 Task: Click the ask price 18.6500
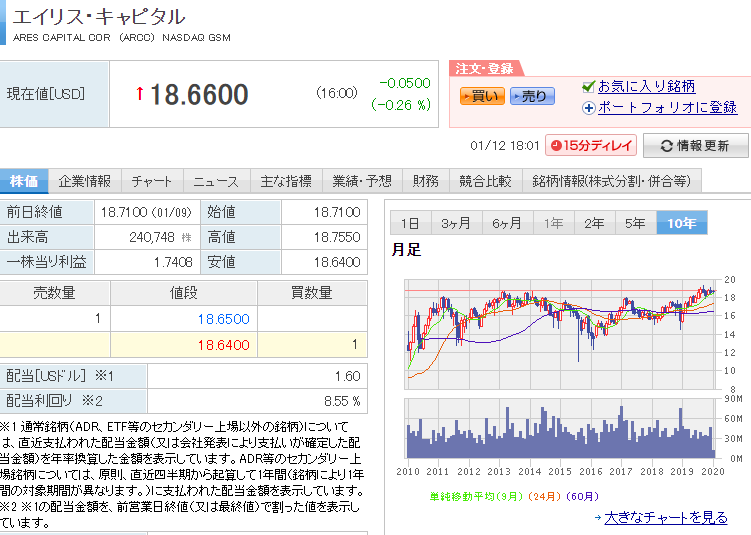(223, 319)
